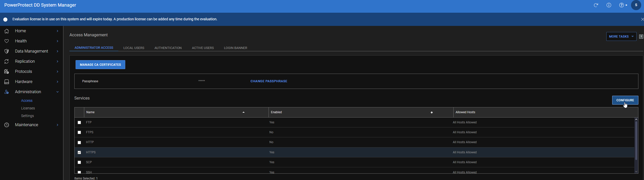Click the 'HTTPS' service name
The image size is (644, 180).
tap(91, 152)
